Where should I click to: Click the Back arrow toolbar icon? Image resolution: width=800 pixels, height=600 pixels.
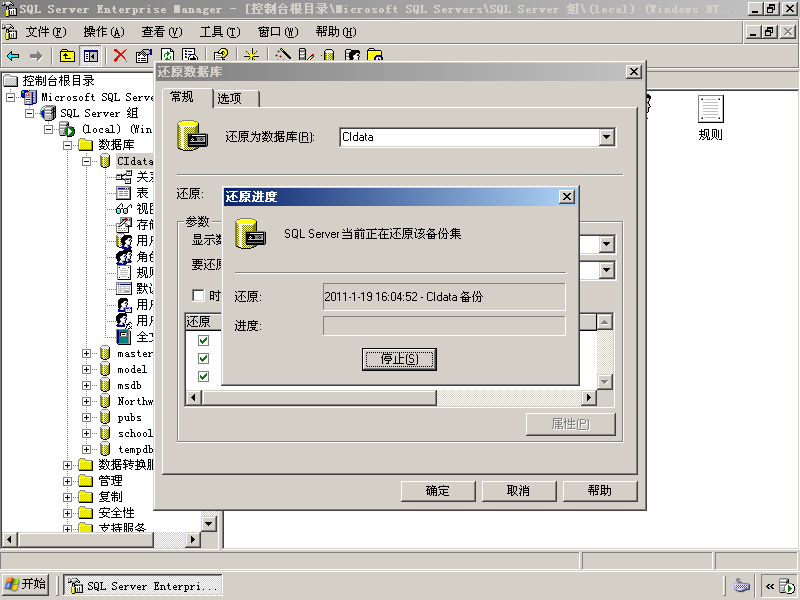click(x=13, y=56)
